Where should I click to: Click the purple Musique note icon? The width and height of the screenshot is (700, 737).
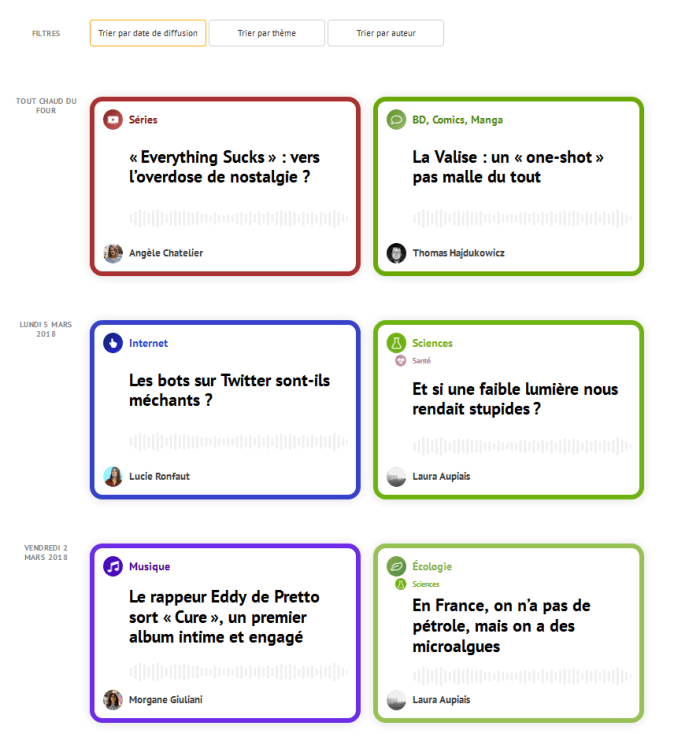[113, 567]
